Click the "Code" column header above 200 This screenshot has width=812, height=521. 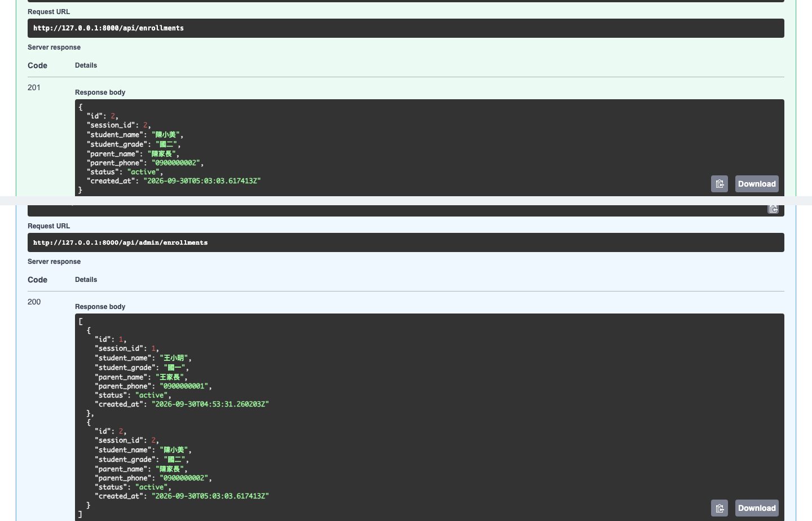(38, 280)
